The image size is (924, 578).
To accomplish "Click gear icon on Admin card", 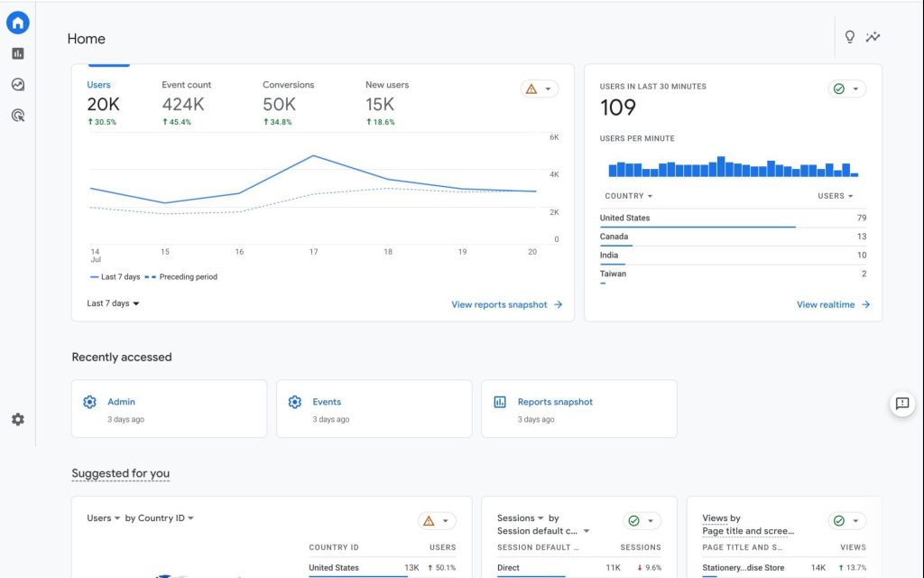I will tap(89, 402).
